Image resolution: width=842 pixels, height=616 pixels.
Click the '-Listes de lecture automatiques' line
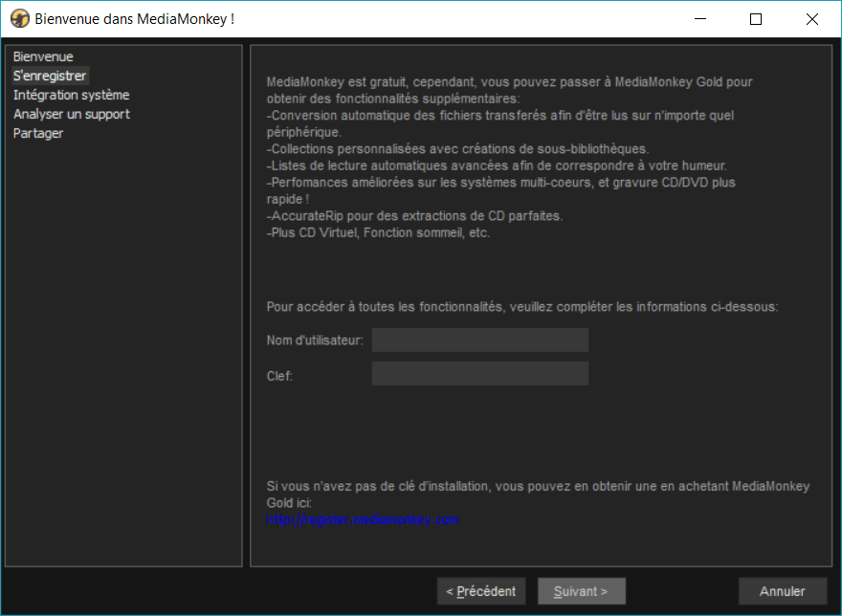(497, 165)
